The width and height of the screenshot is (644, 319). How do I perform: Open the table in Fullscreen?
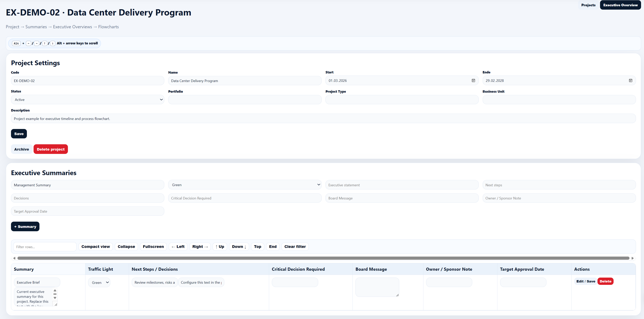click(x=153, y=247)
